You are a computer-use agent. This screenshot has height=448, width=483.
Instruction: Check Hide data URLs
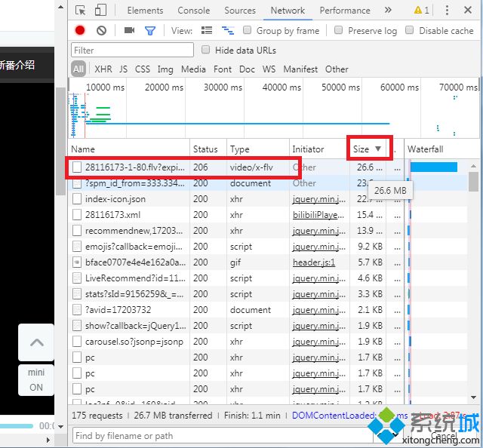point(205,50)
